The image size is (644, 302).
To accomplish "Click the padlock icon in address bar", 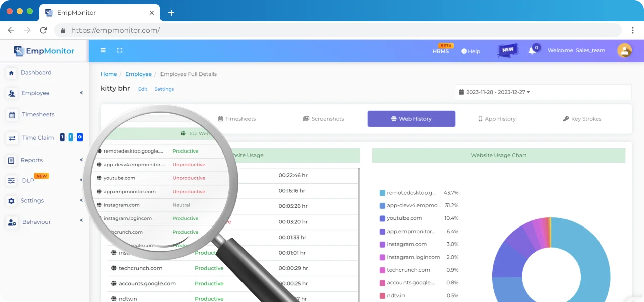I will [63, 30].
